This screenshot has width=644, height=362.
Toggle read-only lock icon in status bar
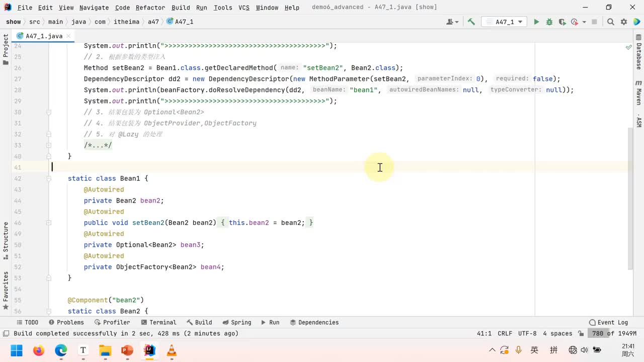click(581, 333)
